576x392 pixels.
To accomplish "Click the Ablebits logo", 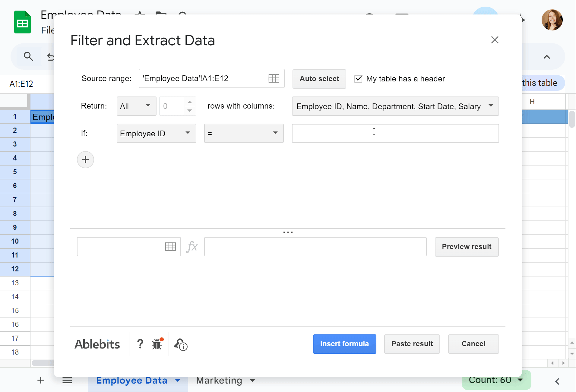I will click(x=97, y=344).
